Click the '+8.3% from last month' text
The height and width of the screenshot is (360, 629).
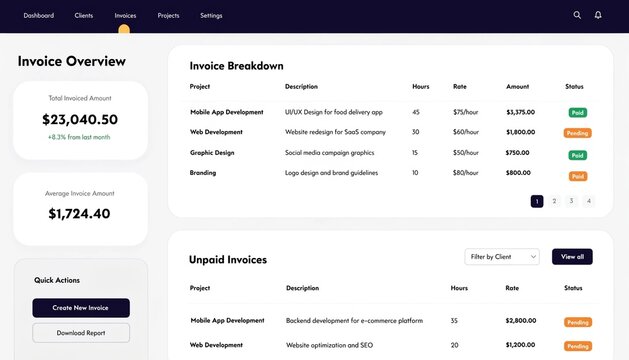pyautogui.click(x=79, y=137)
